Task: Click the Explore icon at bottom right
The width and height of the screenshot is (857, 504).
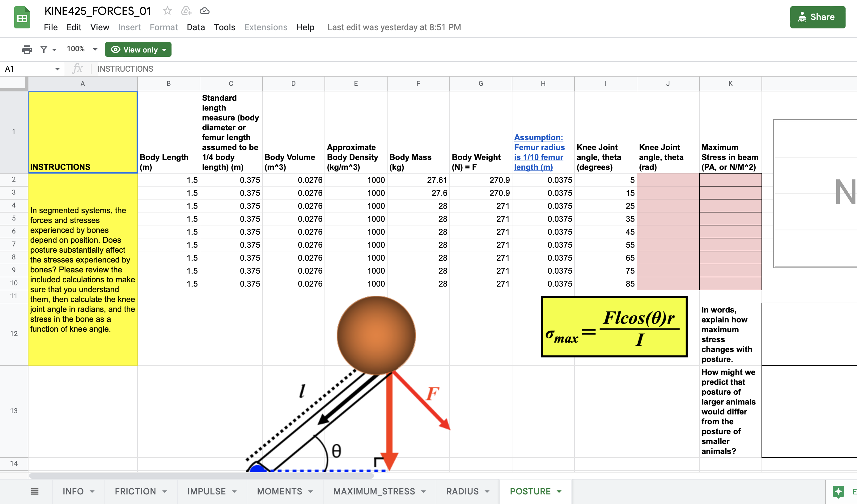Action: pyautogui.click(x=838, y=491)
